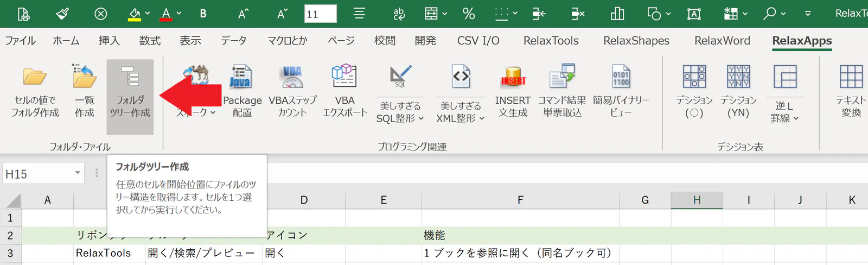Switch to ホーム tab

[x=66, y=41]
